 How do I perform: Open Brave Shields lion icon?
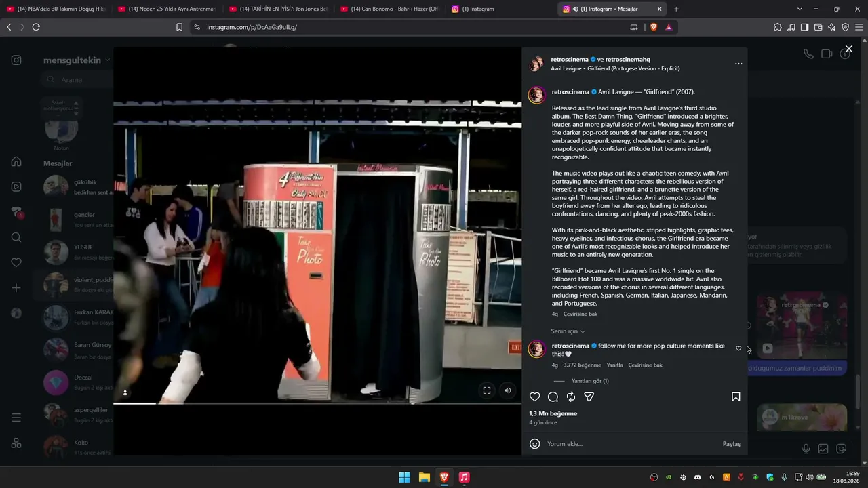[x=654, y=27]
